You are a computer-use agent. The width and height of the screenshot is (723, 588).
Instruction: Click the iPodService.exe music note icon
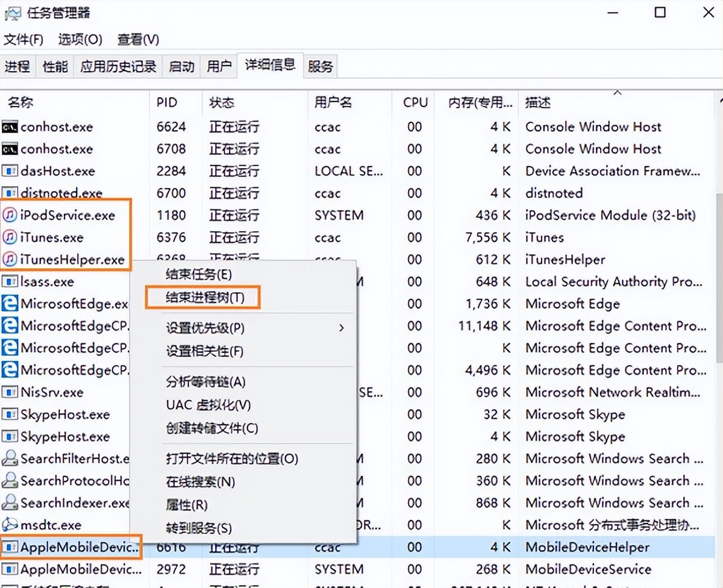coord(11,215)
